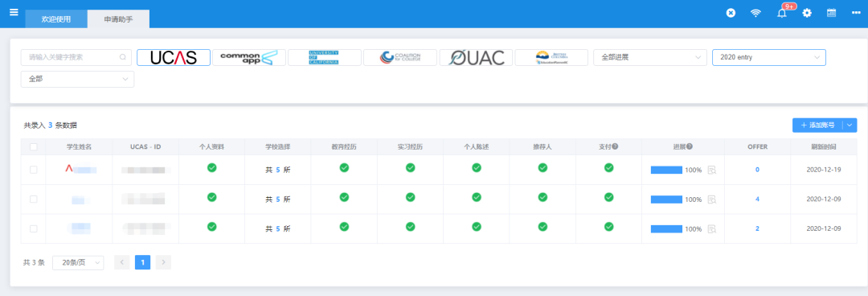Click the 实习经历 column header
This screenshot has width=868, height=296.
point(410,147)
